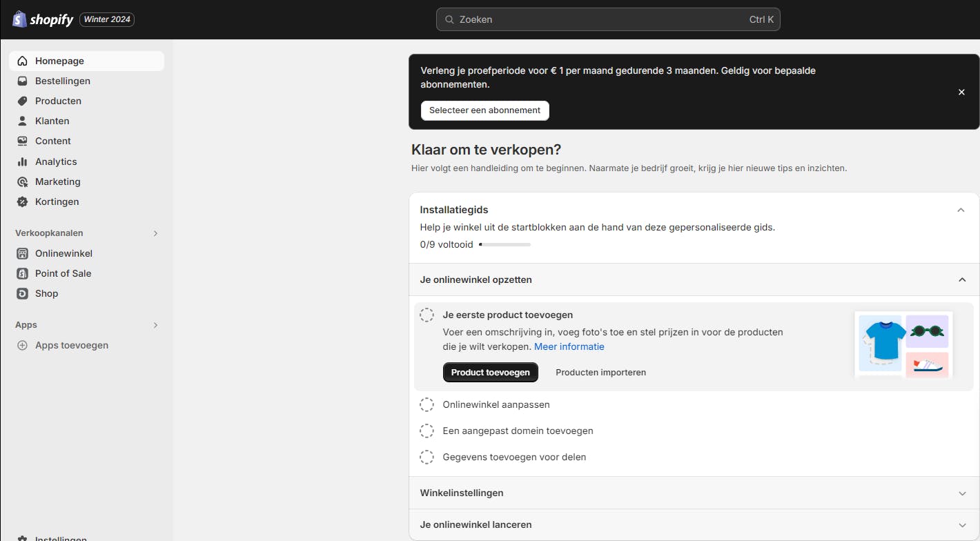Click the Marketing target icon

22,181
